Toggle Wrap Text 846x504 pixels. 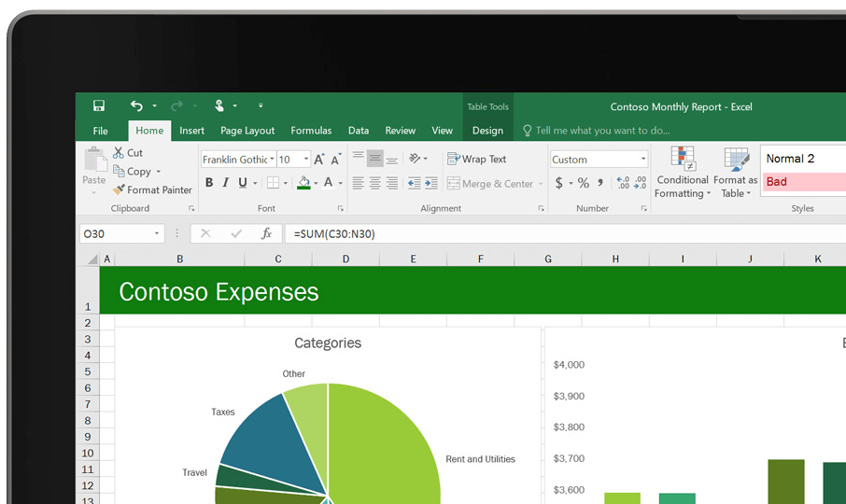[476, 159]
